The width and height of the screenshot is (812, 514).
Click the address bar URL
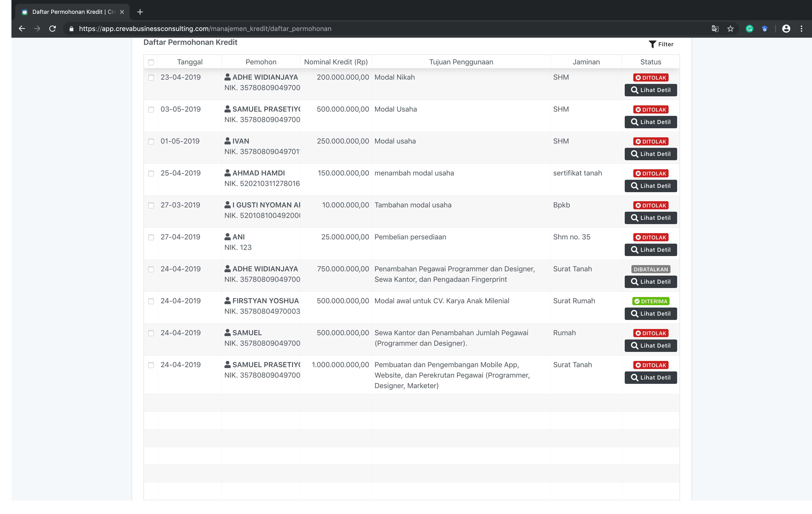coord(205,29)
